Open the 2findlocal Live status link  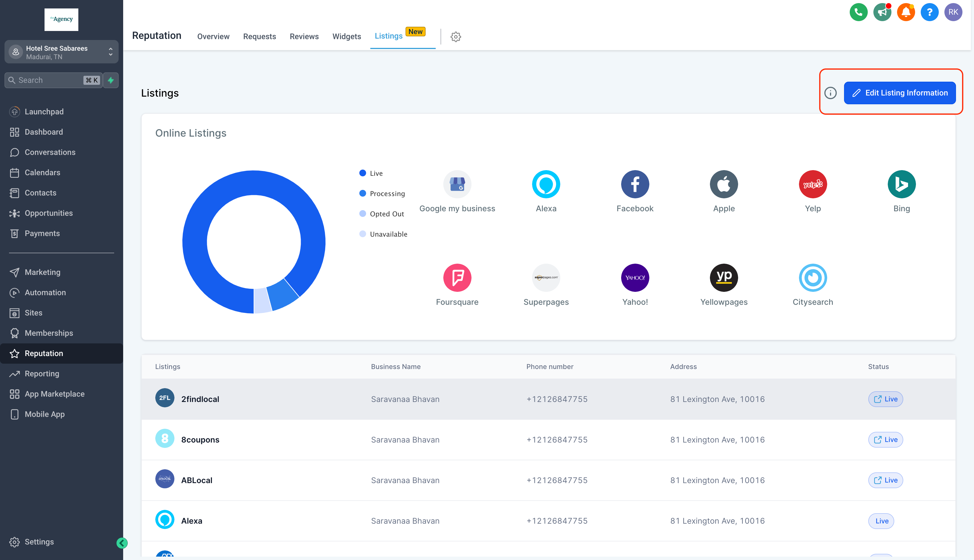[x=885, y=399]
